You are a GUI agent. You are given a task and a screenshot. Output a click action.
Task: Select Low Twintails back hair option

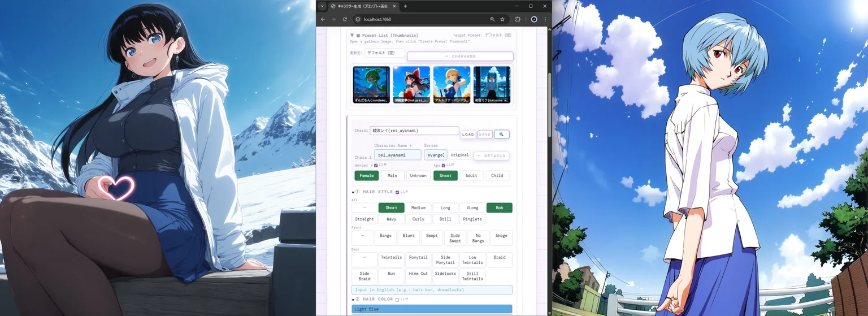pos(472,260)
